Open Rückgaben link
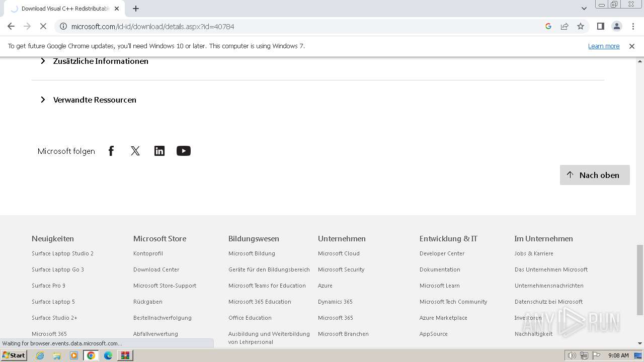Screen dimensions: 644x362 (x=148, y=302)
